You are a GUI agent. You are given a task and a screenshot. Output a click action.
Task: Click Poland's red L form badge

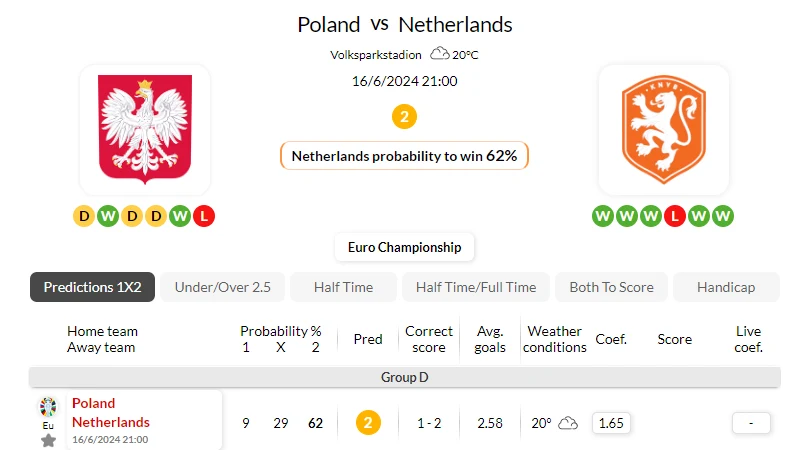204,216
